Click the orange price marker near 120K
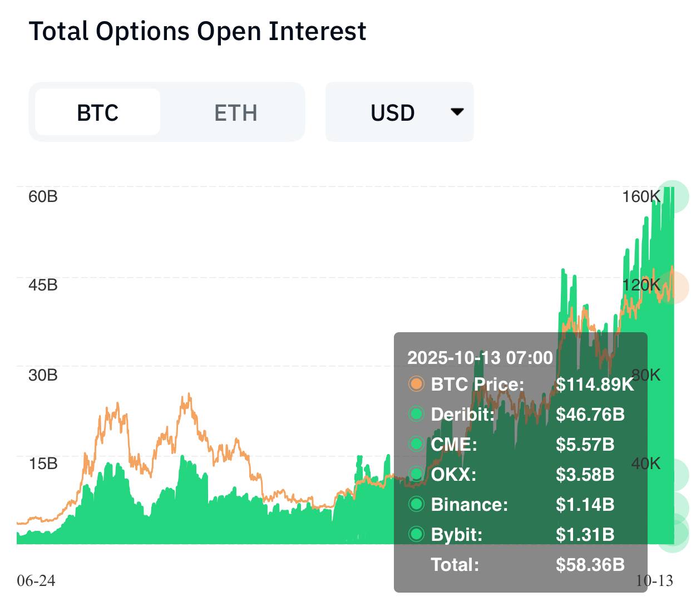This screenshot has height=616, width=691. pos(674,288)
